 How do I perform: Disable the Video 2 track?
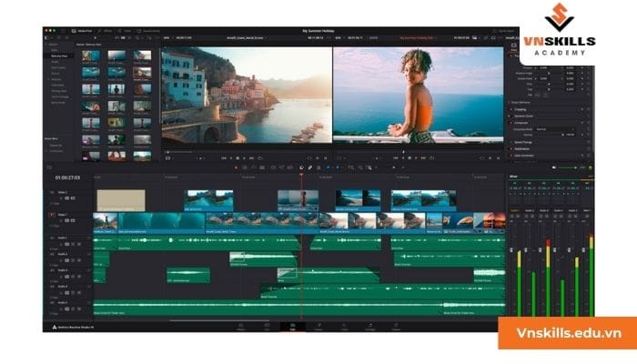coord(73,198)
